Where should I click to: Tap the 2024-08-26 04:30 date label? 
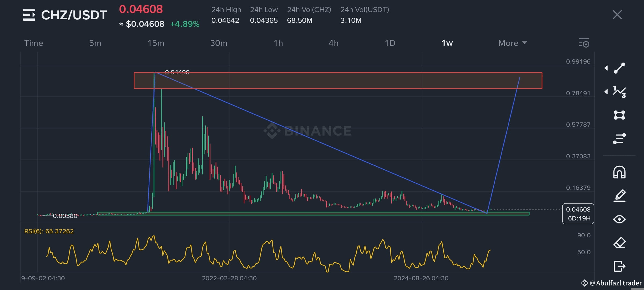(x=421, y=278)
